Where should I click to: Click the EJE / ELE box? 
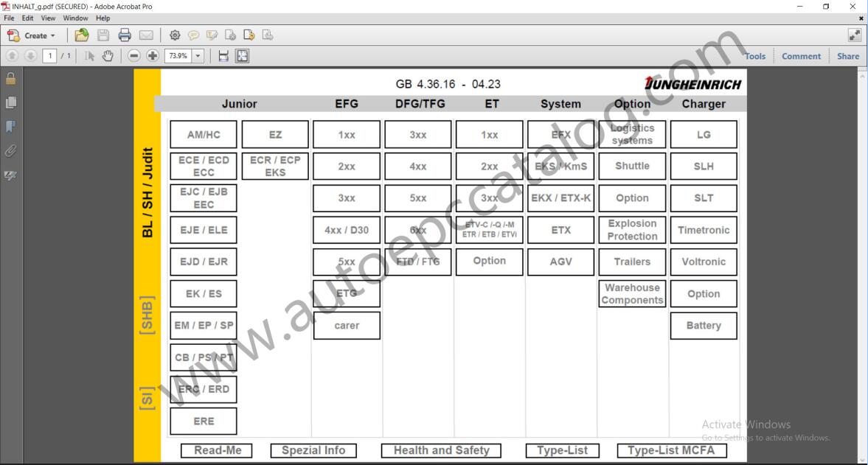click(204, 230)
